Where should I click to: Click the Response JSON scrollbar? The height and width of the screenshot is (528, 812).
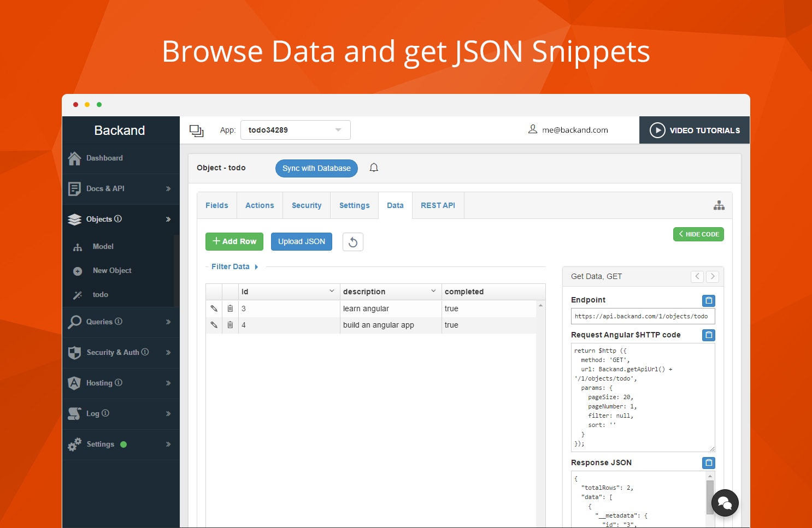click(x=710, y=497)
